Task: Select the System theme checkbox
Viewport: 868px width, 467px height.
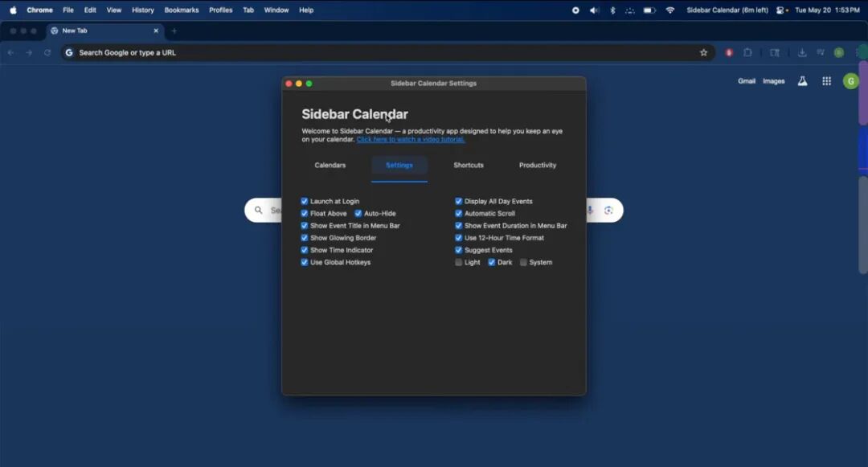Action: [523, 262]
